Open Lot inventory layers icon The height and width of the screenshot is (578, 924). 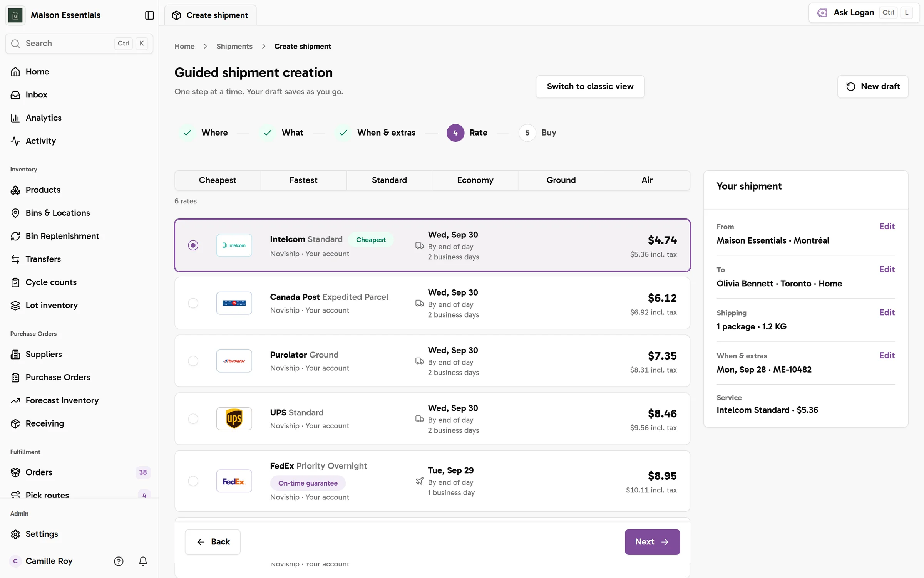coord(15,305)
